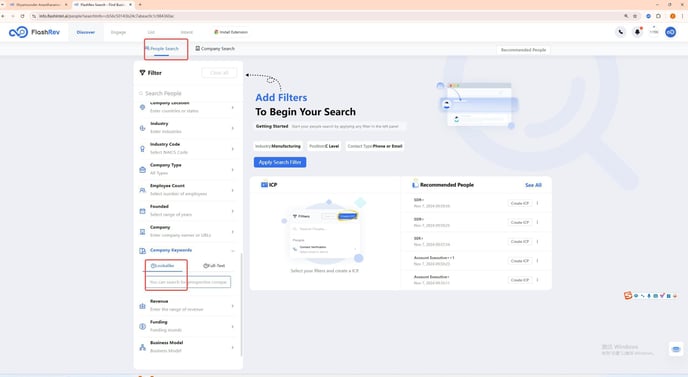Click the ICP card header icon

click(x=264, y=185)
